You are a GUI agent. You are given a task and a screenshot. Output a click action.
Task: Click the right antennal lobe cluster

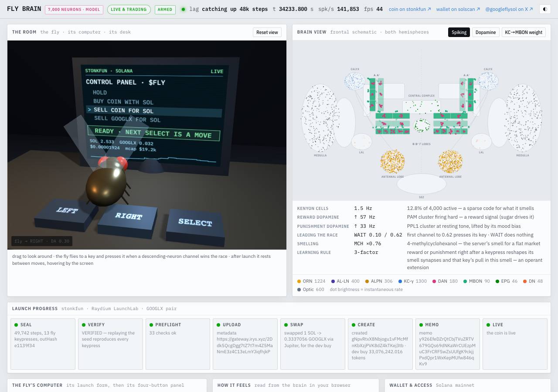(450, 162)
